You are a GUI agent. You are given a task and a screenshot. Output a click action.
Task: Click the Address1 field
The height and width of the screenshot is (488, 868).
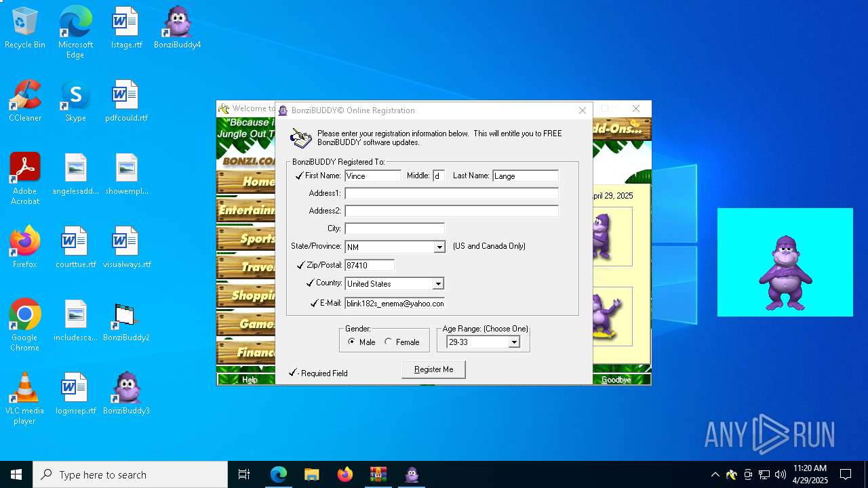[x=452, y=193]
